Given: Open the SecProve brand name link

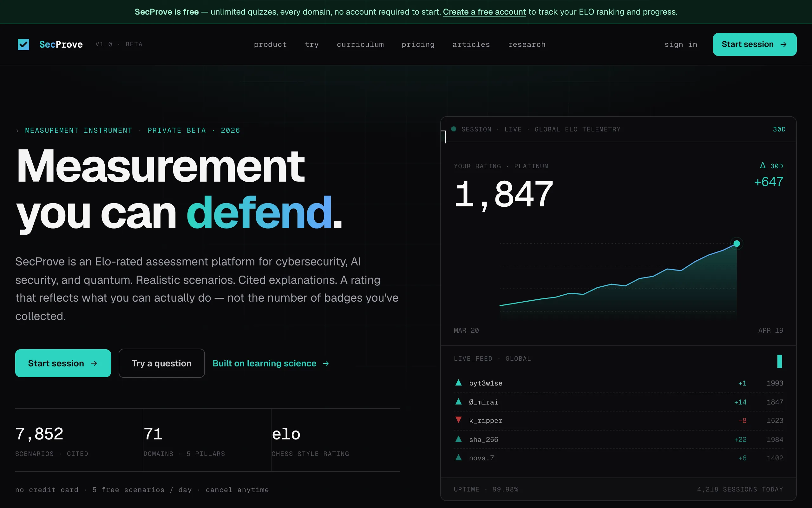Looking at the screenshot, I should [x=61, y=44].
